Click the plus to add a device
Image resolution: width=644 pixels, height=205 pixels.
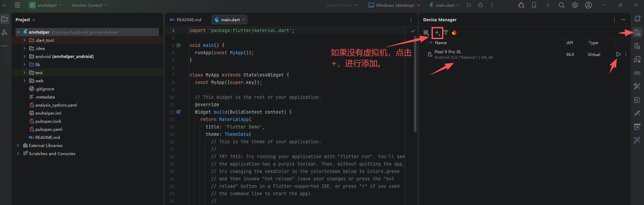pos(437,33)
